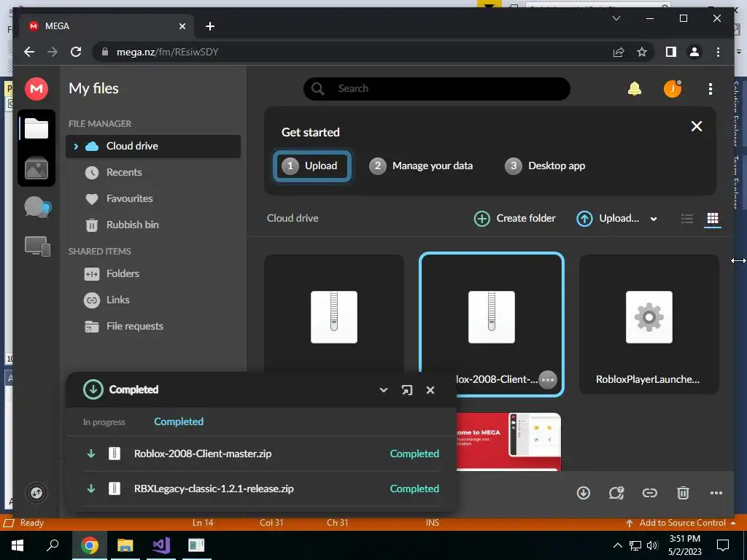This screenshot has width=747, height=560.
Task: Open context menu dots on Roblox-2008-Client file
Action: tap(548, 379)
